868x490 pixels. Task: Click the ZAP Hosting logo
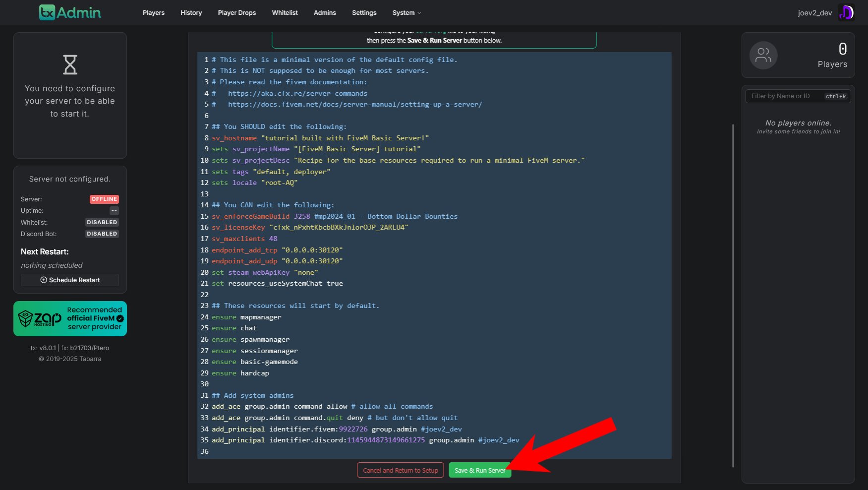40,318
